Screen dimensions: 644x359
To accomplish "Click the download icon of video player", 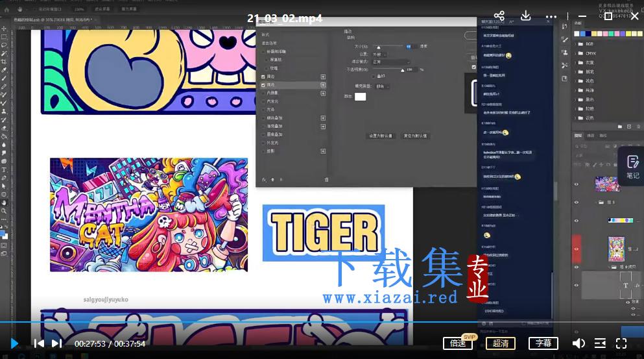I will (x=525, y=16).
